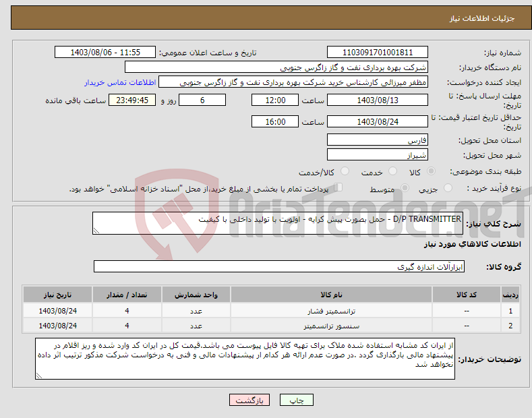Click the سنسور ترانسمیتر item name cell

pyautogui.click(x=331, y=326)
